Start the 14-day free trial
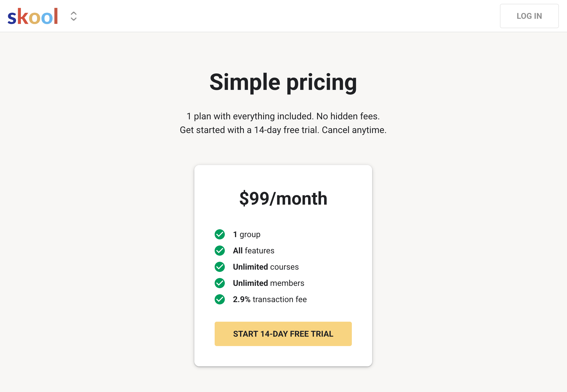This screenshot has width=567, height=392. (x=283, y=334)
